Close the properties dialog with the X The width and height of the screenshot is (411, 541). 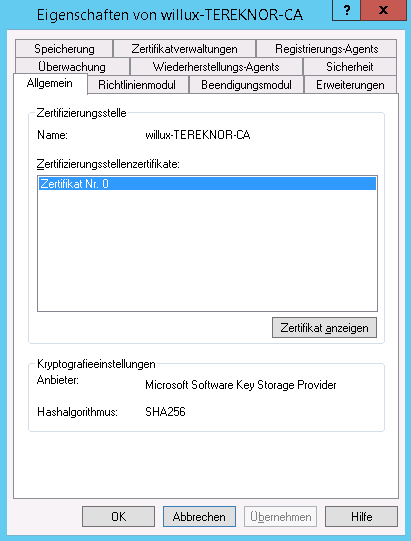[383, 10]
